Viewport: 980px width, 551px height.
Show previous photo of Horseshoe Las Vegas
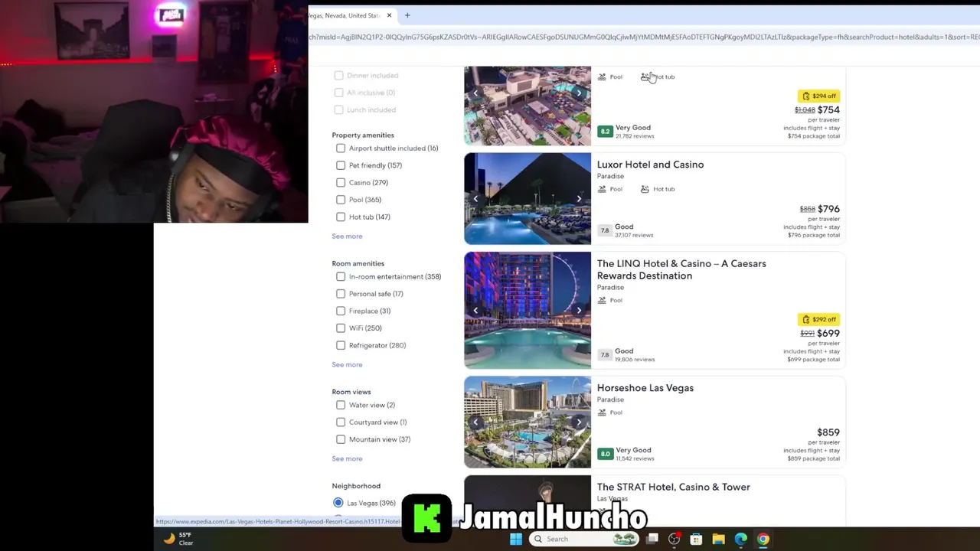475,422
